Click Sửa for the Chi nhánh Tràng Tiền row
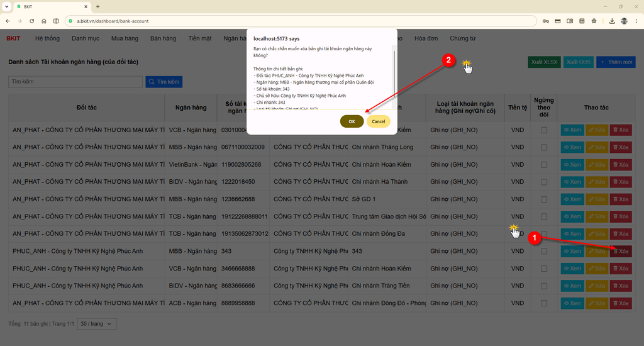 tap(597, 286)
